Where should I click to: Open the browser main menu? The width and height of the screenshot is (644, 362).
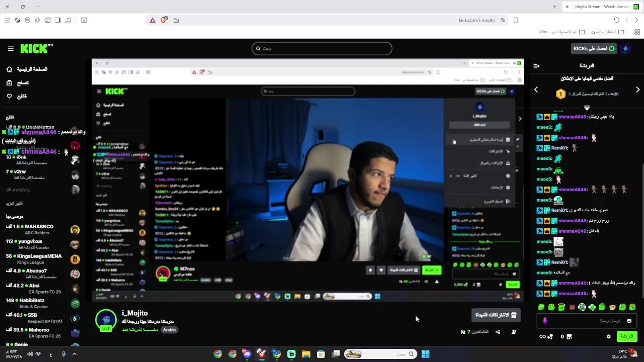point(7,20)
